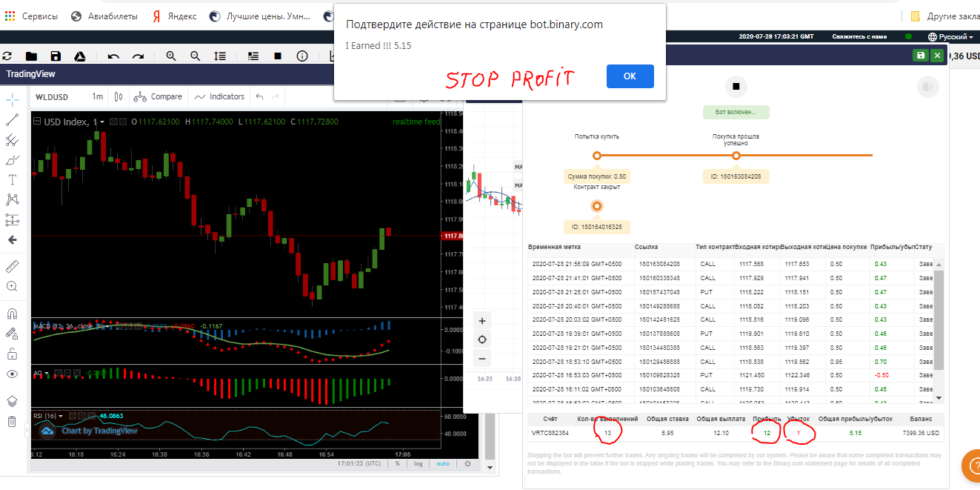
Task: Expand the AO indicator dropdown arrow
Action: (x=47, y=373)
